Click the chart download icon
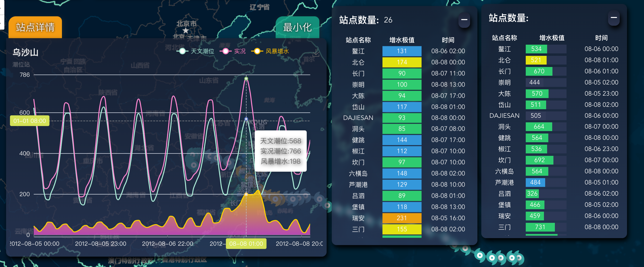The image size is (644, 267). pyautogui.click(x=316, y=53)
